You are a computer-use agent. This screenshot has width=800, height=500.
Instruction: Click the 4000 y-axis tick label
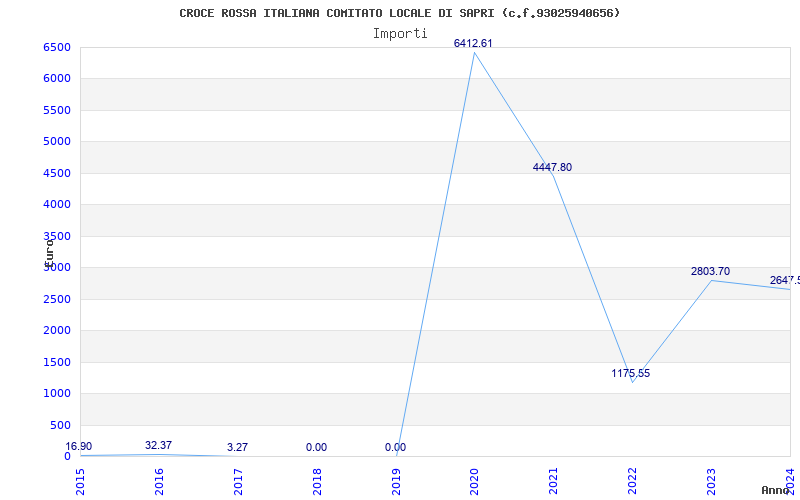click(x=57, y=205)
